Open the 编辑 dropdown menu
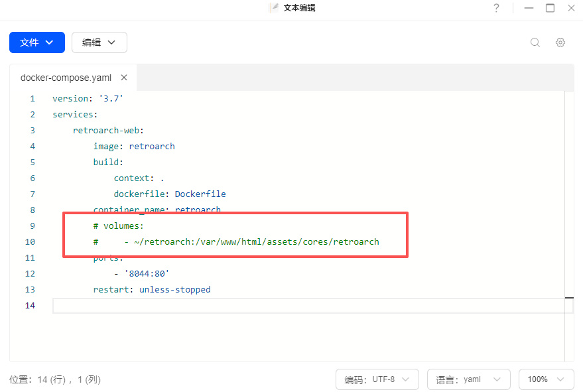 (99, 42)
